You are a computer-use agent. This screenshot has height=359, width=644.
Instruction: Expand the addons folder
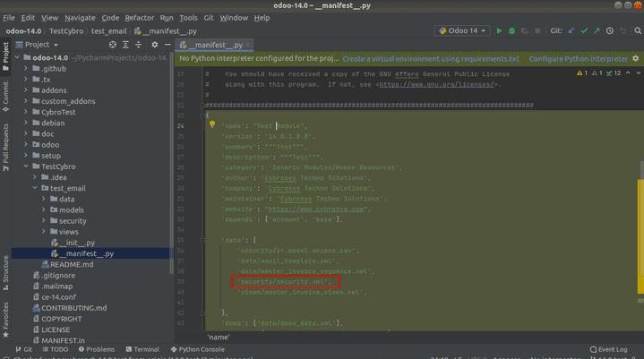click(x=26, y=90)
